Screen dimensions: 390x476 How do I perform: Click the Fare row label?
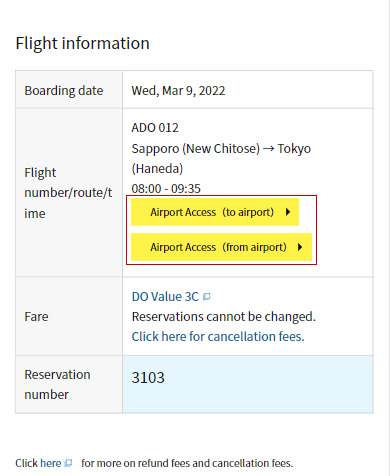pyautogui.click(x=36, y=317)
